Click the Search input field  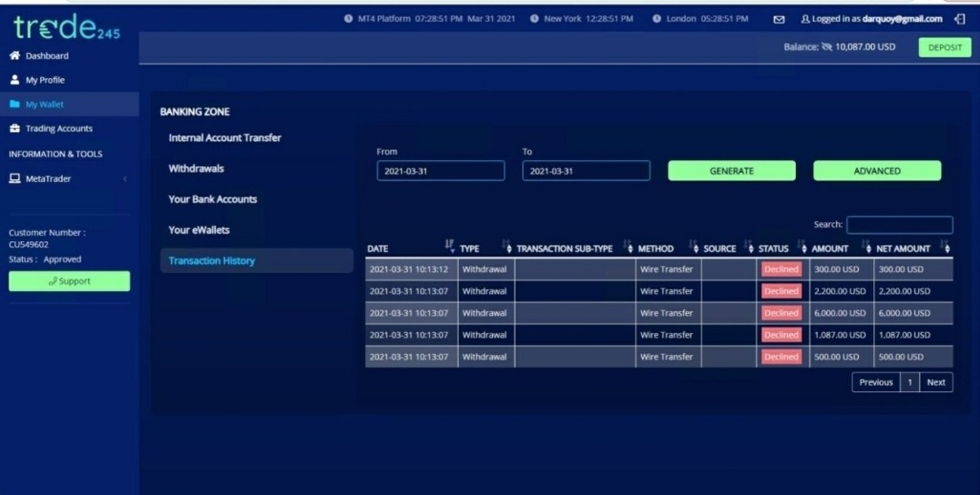(x=899, y=225)
